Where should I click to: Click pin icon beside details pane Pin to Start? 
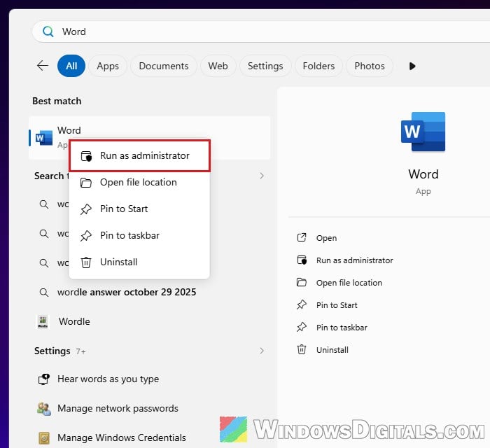(302, 304)
